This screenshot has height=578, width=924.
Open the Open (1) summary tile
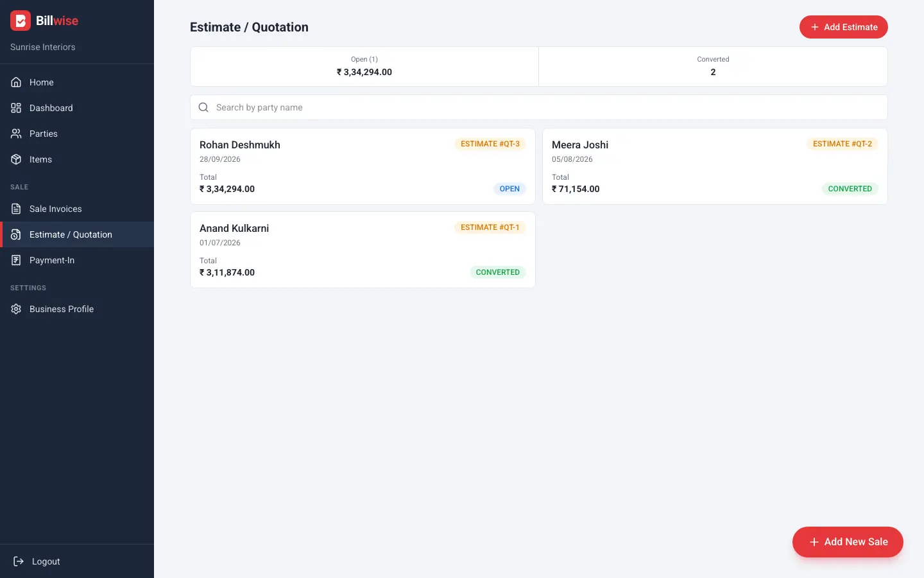click(x=364, y=66)
